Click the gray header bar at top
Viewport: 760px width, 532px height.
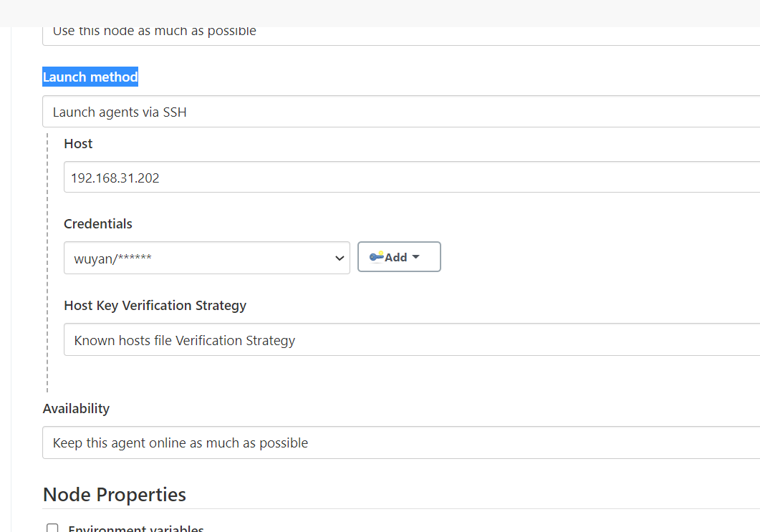pos(380,13)
